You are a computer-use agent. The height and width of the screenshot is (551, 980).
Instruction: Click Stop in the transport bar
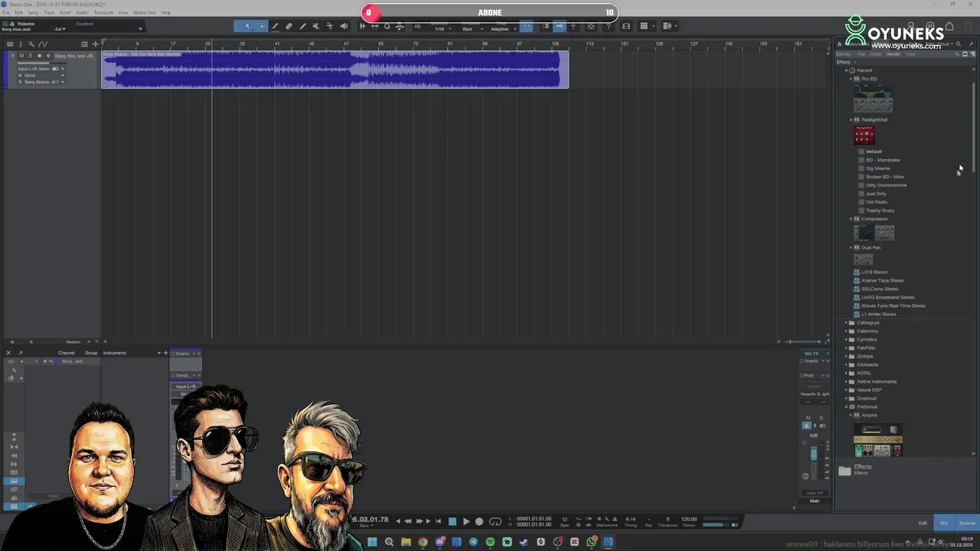(452, 521)
